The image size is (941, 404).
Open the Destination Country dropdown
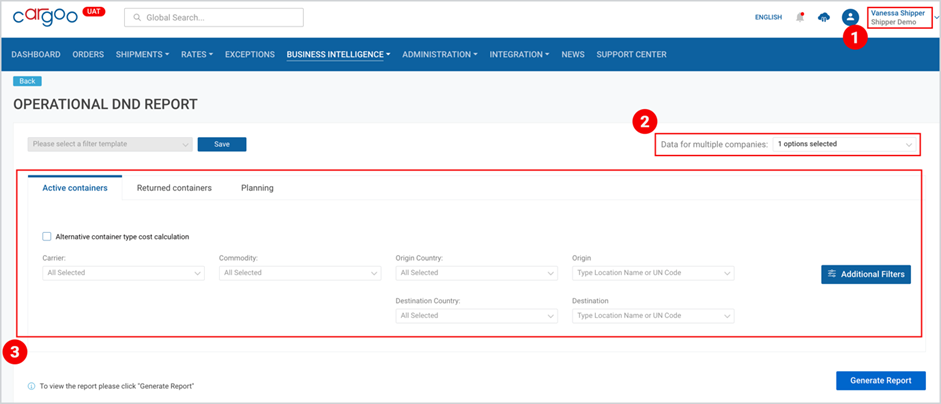click(x=477, y=316)
